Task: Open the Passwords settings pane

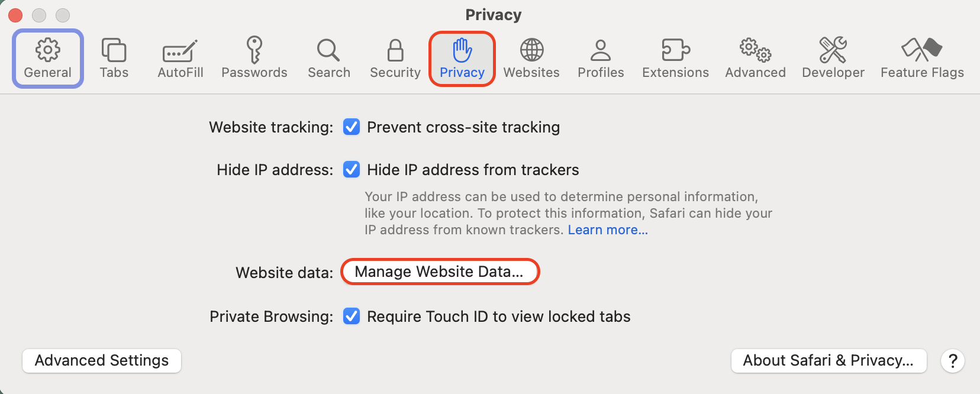Action: pos(254,57)
